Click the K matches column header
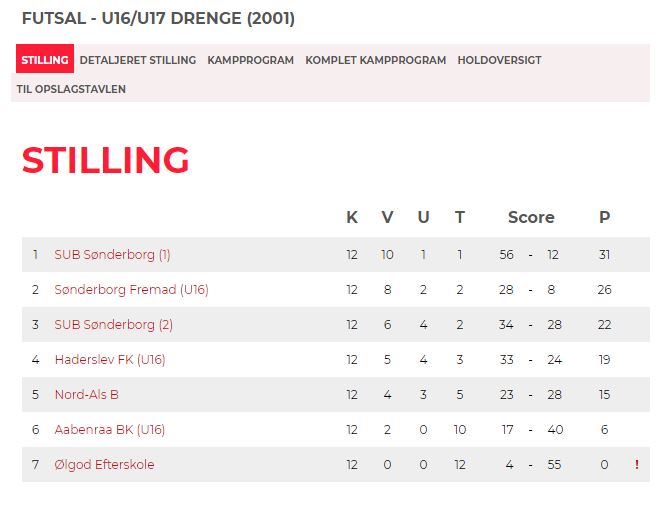666x507 pixels. (x=352, y=217)
